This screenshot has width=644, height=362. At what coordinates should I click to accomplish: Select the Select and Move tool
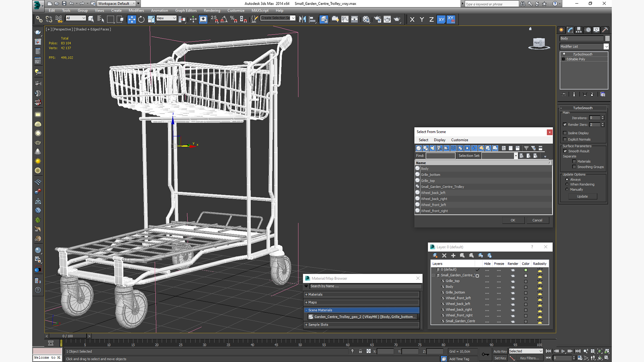click(x=131, y=19)
